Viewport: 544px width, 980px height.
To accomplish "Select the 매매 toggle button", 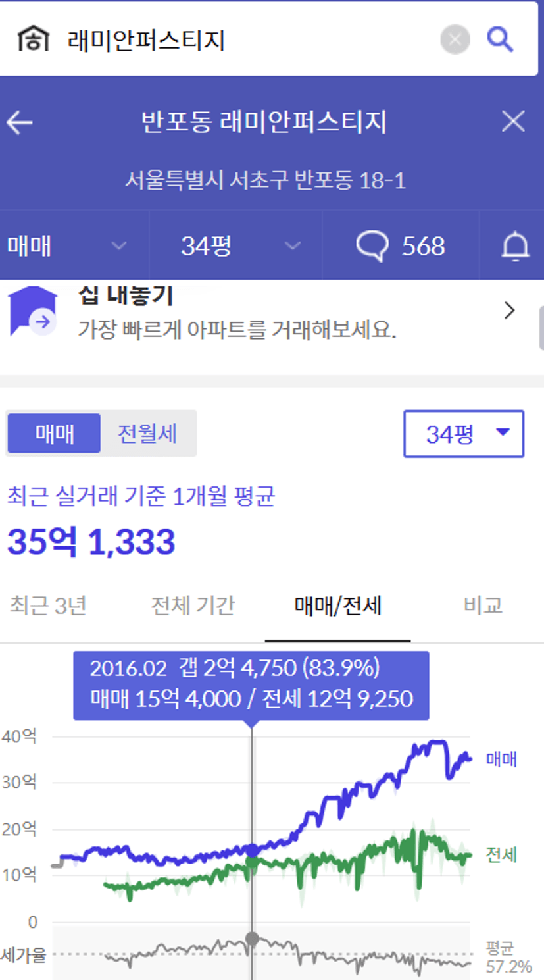I will coord(55,434).
